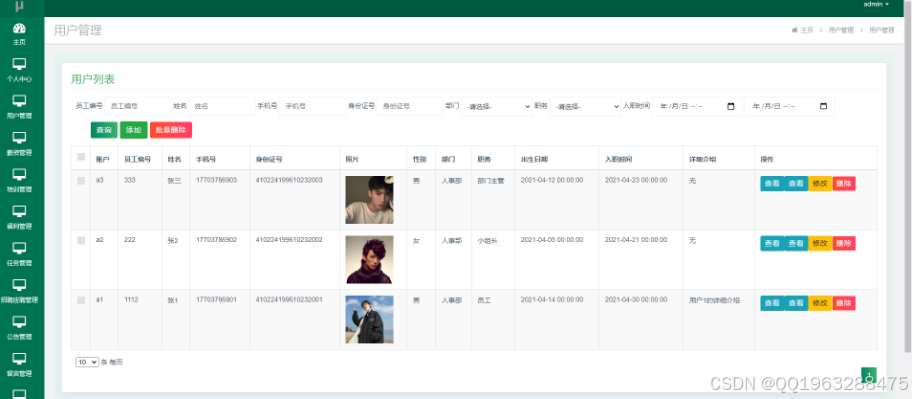Click employee number 1112
Viewport: 912px width, 399px height.
coord(131,300)
